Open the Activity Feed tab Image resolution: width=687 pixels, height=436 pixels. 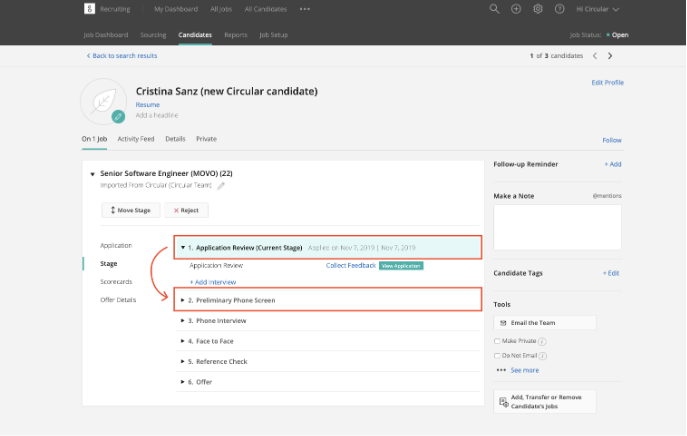136,139
